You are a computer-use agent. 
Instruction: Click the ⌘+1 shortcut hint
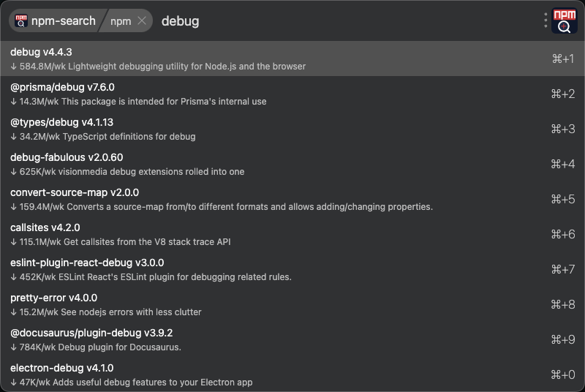click(563, 59)
